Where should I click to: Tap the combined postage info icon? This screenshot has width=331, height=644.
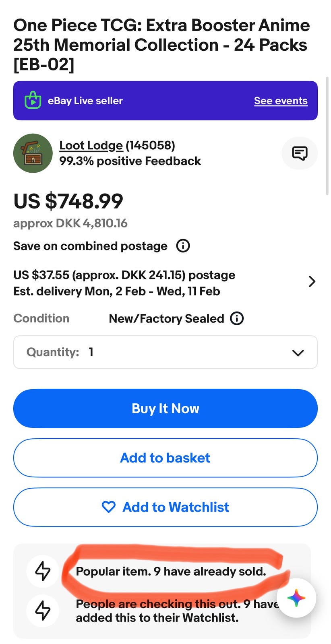pos(183,246)
